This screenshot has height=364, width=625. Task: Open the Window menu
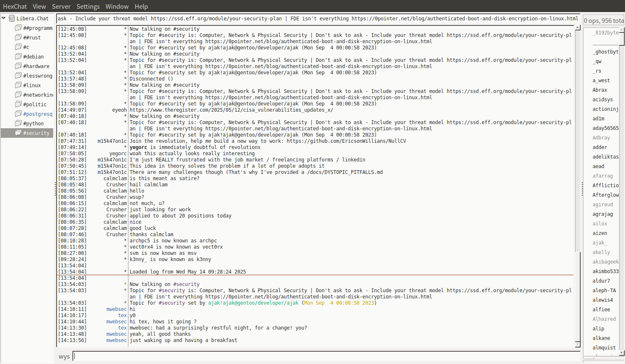[117, 6]
